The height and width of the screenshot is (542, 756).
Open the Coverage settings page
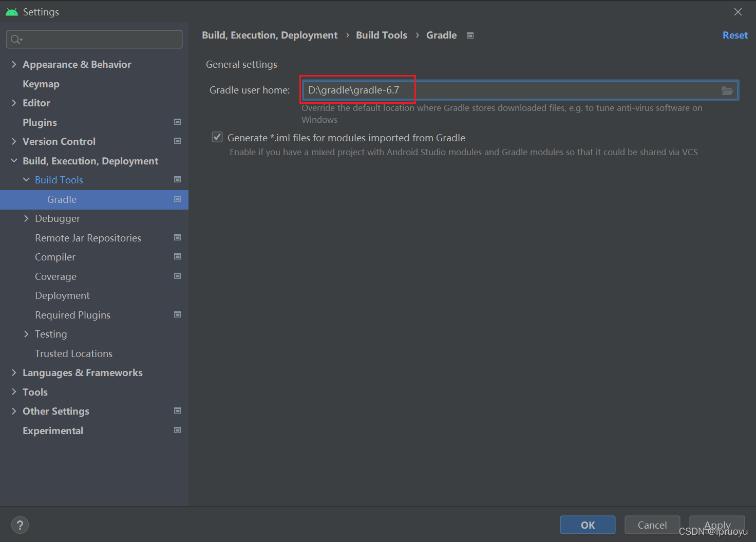click(55, 276)
